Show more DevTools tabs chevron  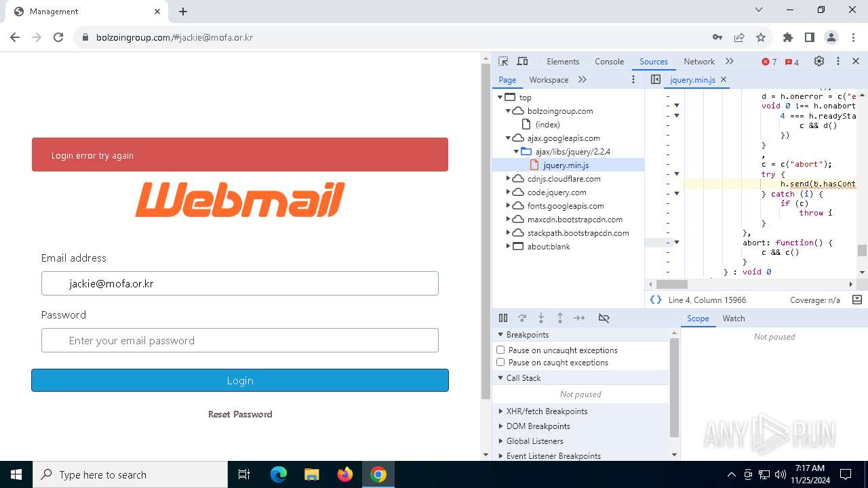click(730, 61)
